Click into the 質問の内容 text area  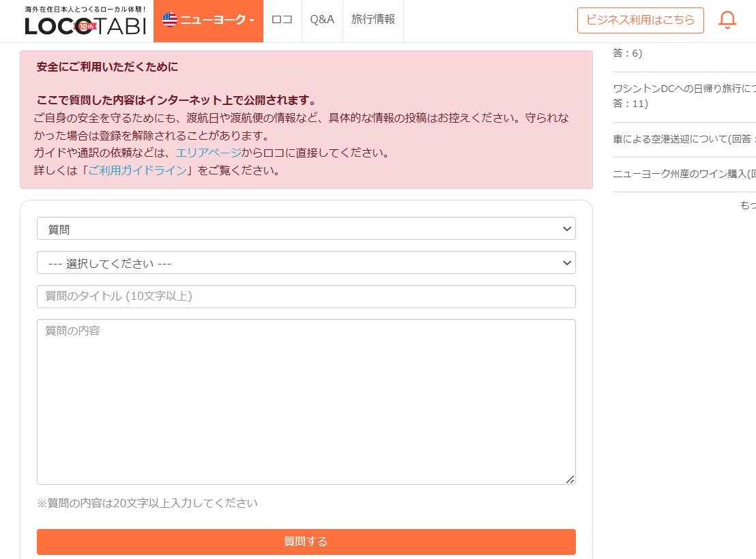point(306,402)
